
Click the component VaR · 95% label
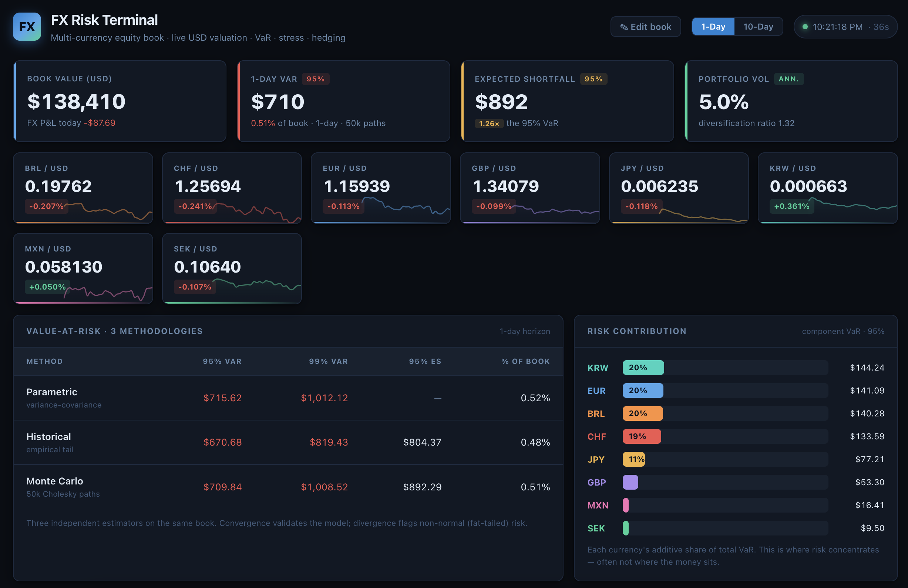pyautogui.click(x=843, y=331)
